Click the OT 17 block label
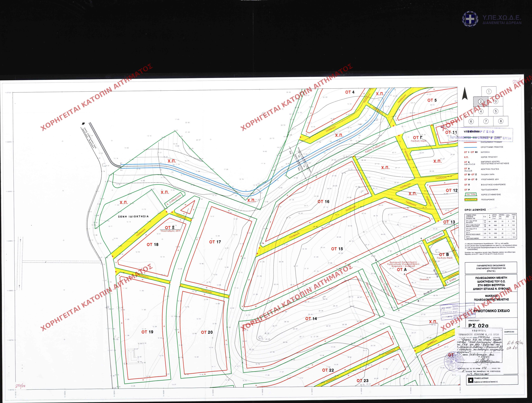Image resolution: width=532 pixels, height=403 pixels. [x=215, y=242]
